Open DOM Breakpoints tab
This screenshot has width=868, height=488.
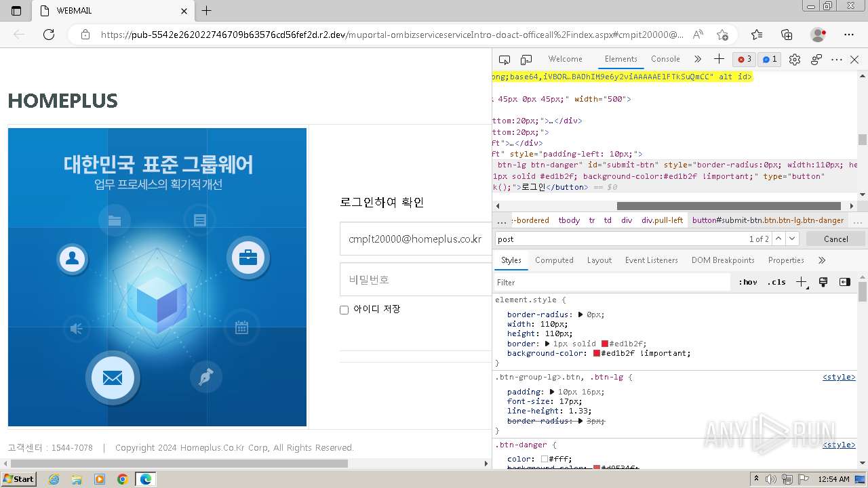(723, 260)
